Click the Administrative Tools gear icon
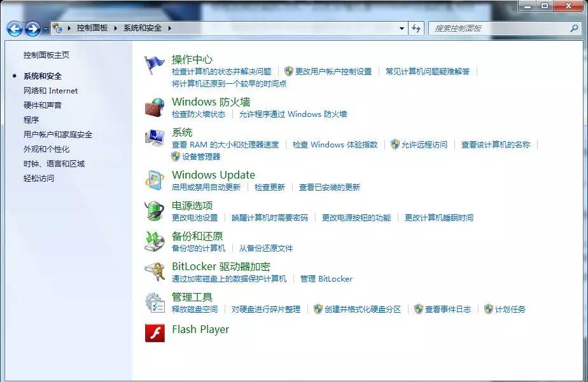The image size is (588, 382). (155, 303)
